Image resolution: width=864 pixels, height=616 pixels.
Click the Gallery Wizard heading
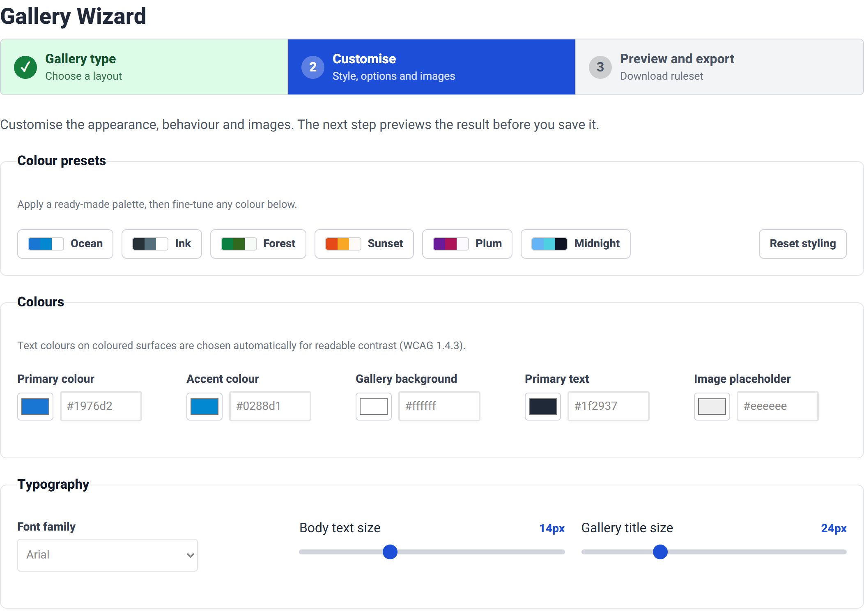pos(73,16)
